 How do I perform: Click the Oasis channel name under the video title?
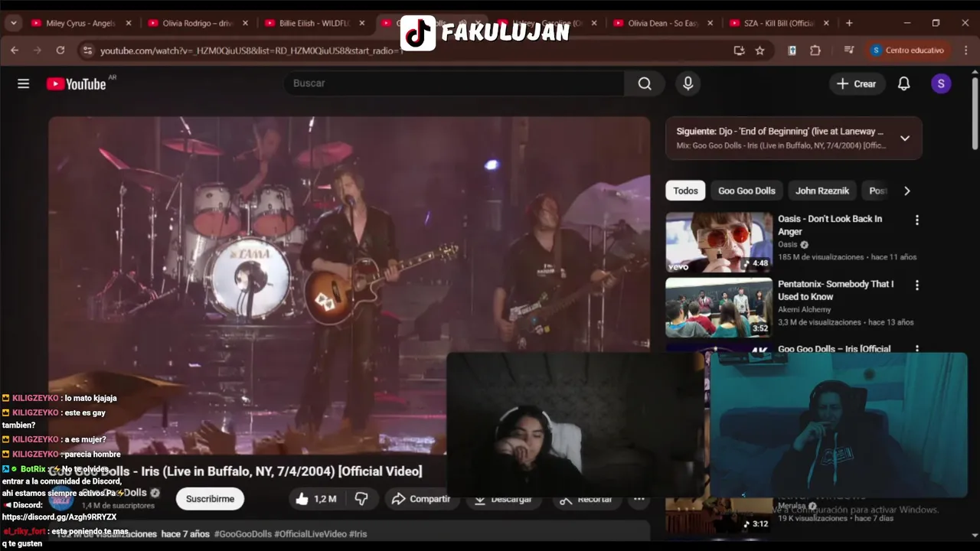(787, 245)
